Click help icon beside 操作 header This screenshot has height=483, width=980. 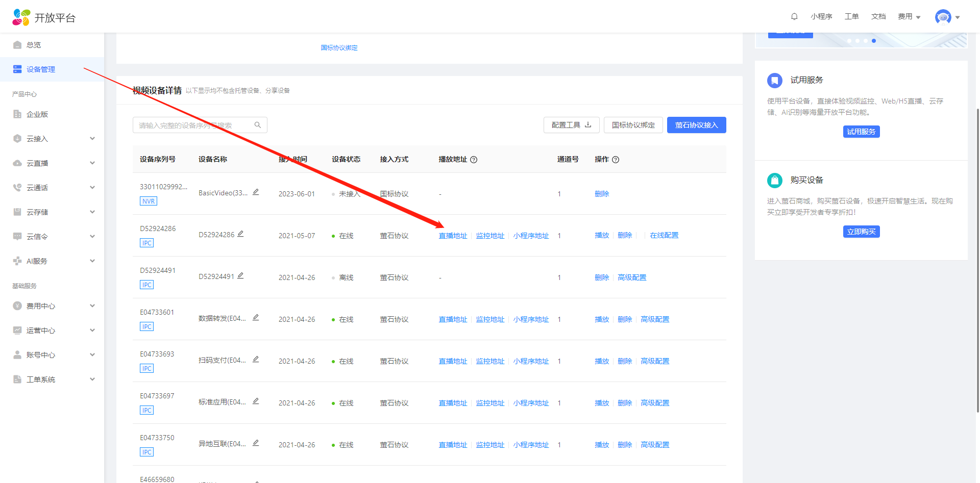[616, 160]
